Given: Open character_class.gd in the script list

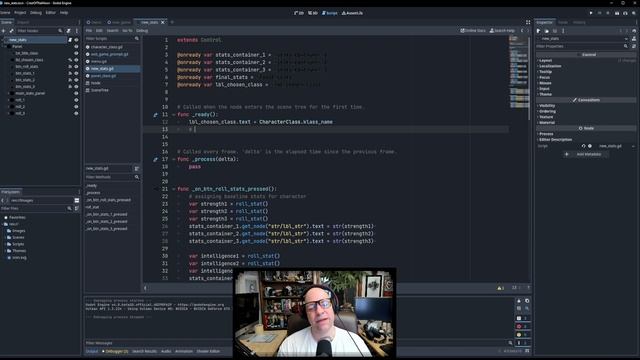Looking at the screenshot, I should [x=107, y=47].
